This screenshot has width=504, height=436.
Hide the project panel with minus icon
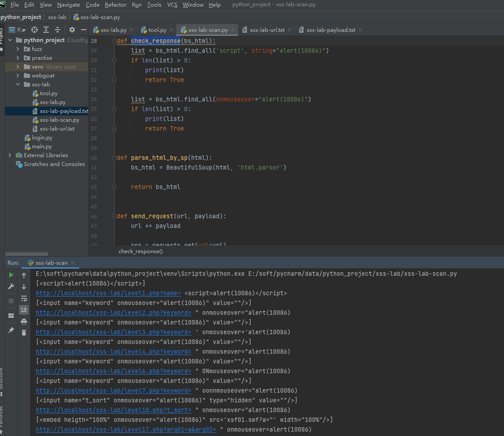84,30
